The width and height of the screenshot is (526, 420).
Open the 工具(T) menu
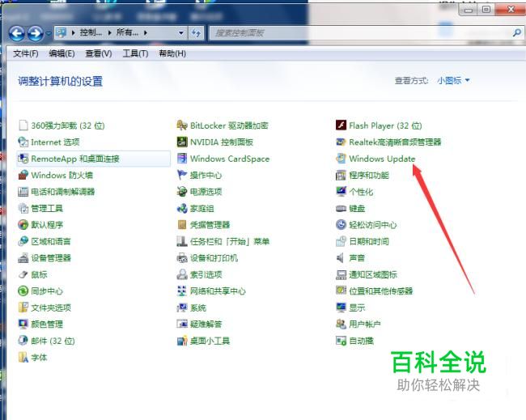(x=135, y=53)
